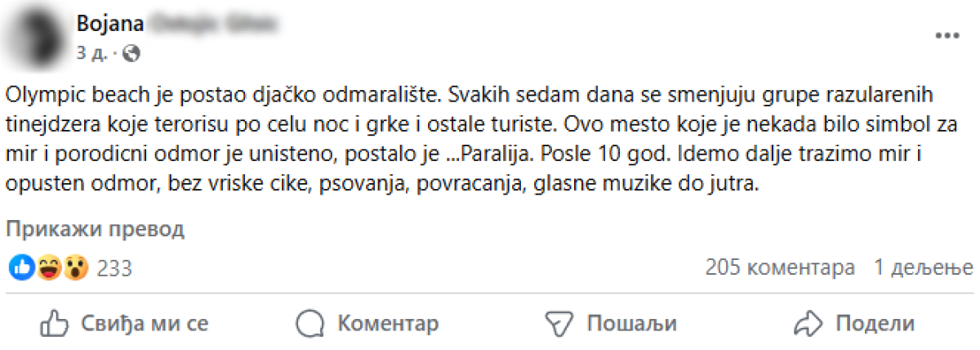This screenshot has width=980, height=350.
Task: Click the speech bubble Коментар icon
Action: tap(310, 323)
